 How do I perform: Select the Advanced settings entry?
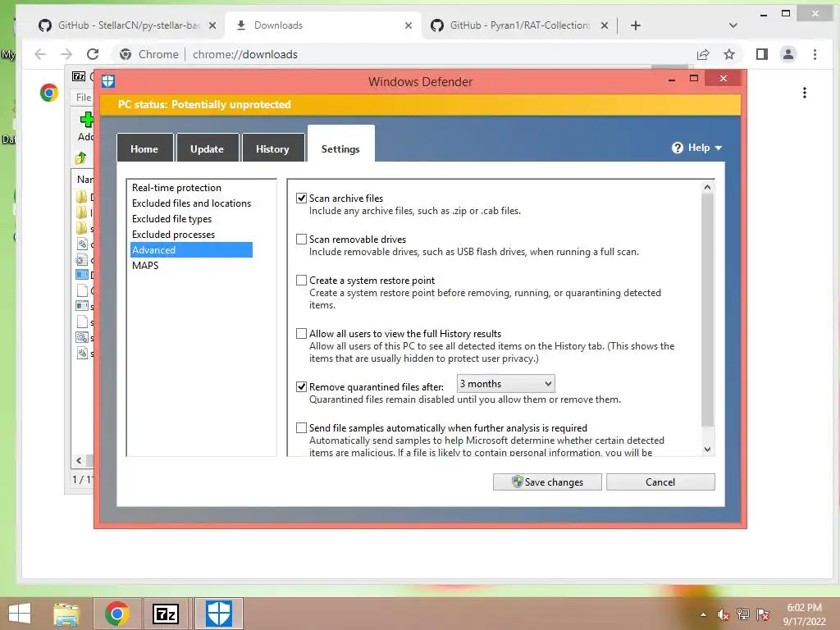click(x=191, y=249)
